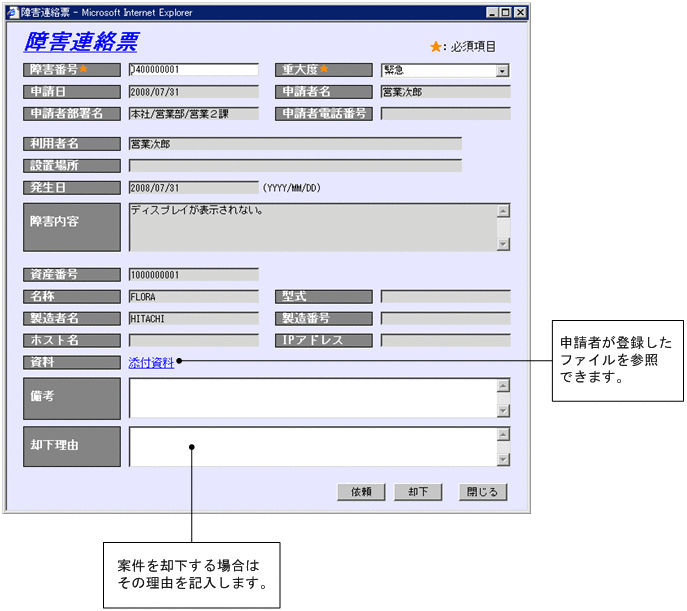Click the empty ホスト名 field
687x611 pixels.
tap(194, 341)
